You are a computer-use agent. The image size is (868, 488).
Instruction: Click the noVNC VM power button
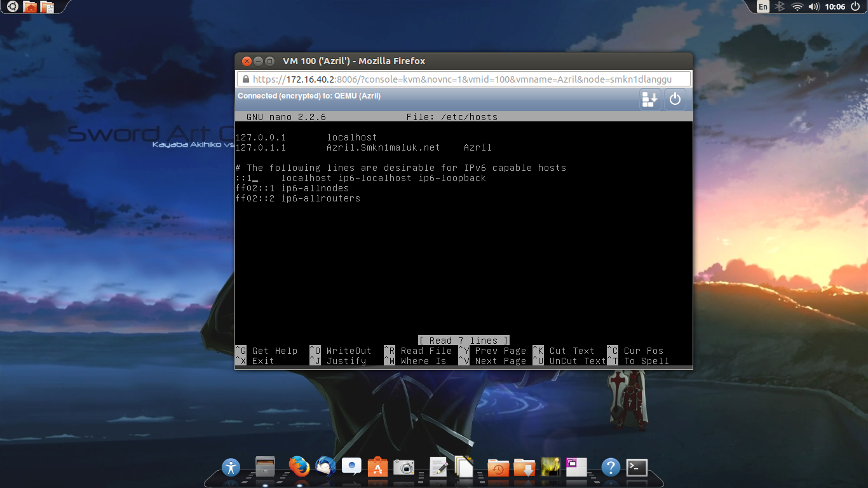tap(675, 99)
